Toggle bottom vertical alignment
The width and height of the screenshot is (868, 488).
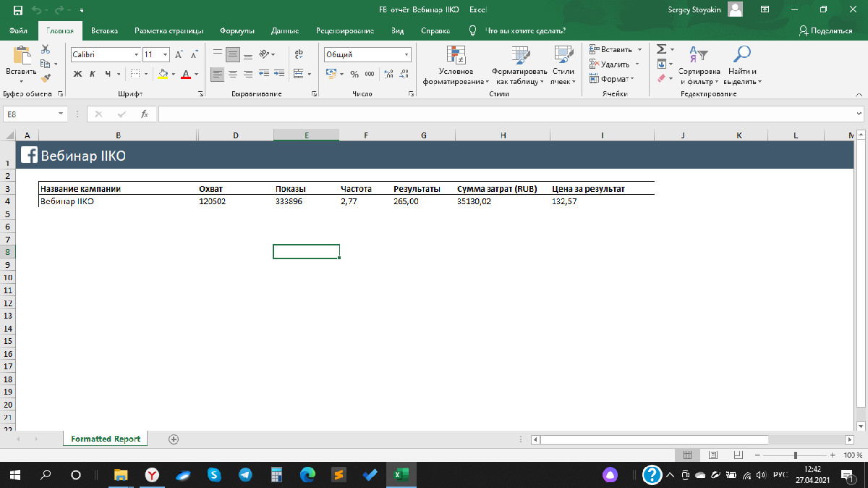click(248, 55)
